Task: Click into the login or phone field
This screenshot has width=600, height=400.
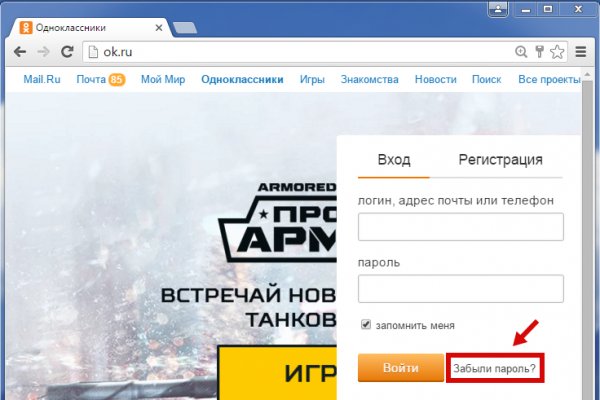Action: tap(460, 227)
